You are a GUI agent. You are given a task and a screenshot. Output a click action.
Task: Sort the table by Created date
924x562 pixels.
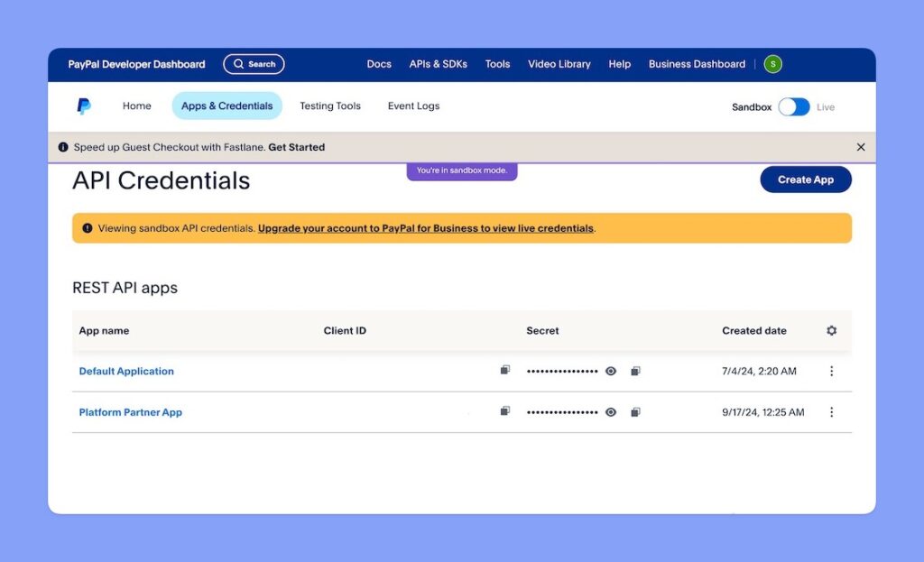click(x=753, y=331)
